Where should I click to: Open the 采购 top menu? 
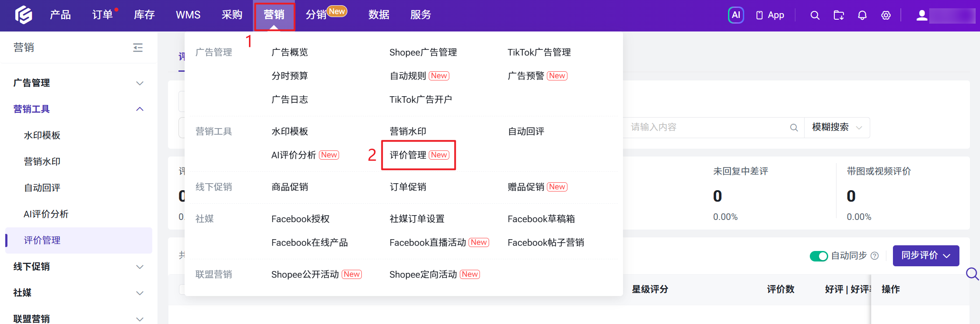click(x=232, y=15)
